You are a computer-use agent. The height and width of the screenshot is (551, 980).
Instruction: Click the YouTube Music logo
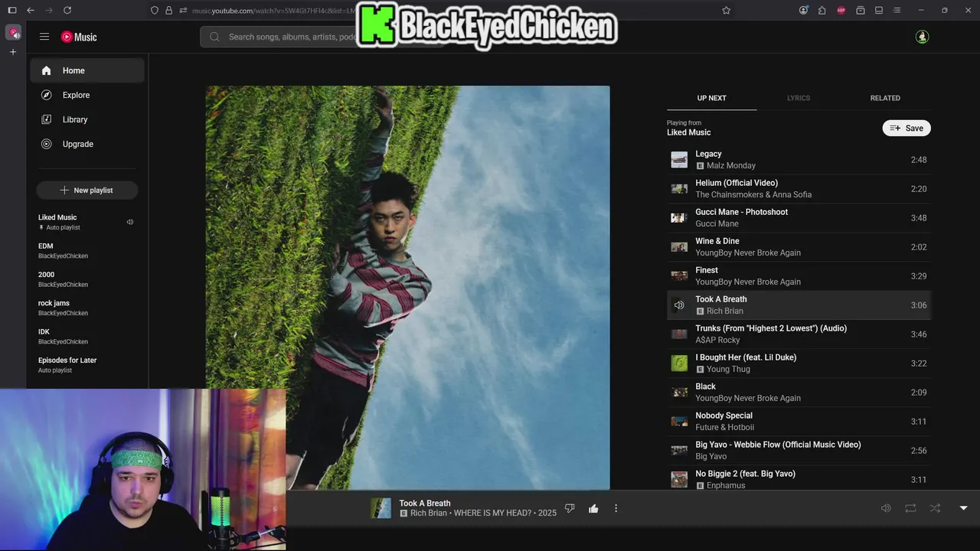pyautogui.click(x=79, y=37)
